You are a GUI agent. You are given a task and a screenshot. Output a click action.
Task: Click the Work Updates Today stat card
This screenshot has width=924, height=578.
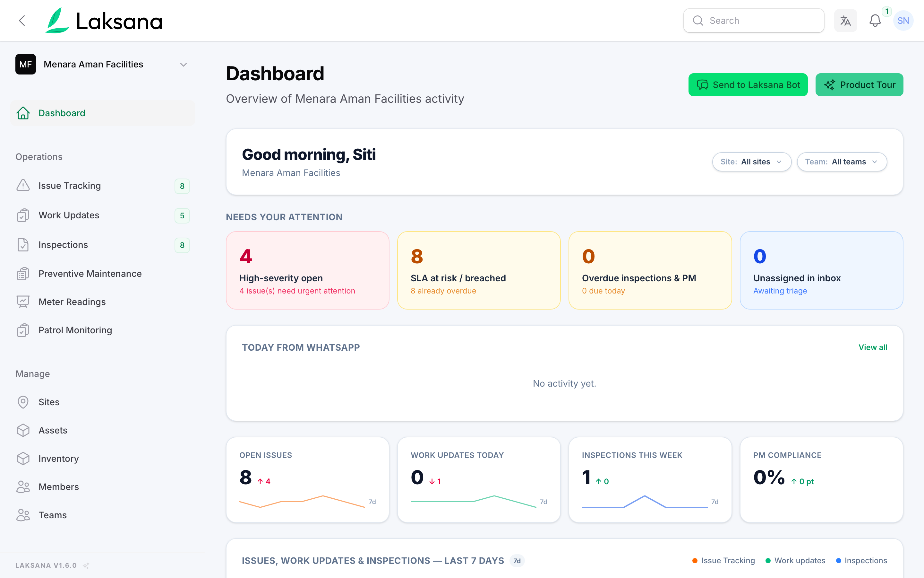coord(479,480)
